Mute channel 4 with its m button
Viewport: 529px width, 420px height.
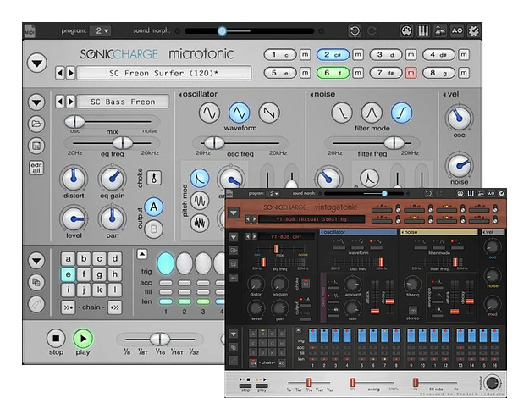coord(464,55)
